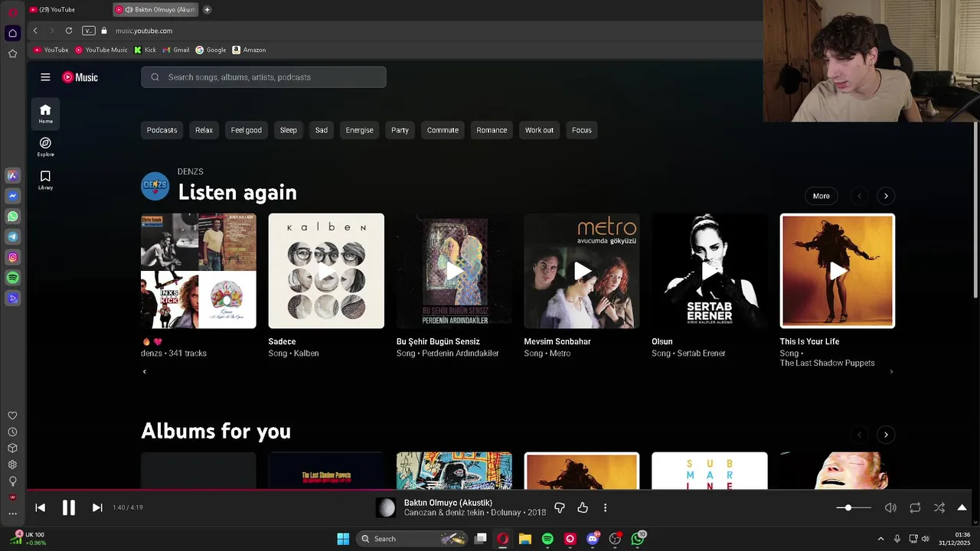
Task: Like the current song with thumbs up
Action: coord(583,507)
